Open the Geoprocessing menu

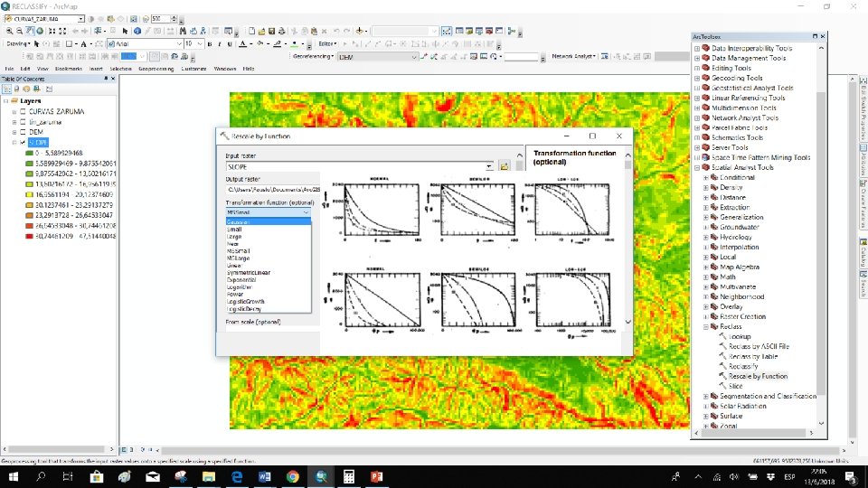tap(156, 69)
